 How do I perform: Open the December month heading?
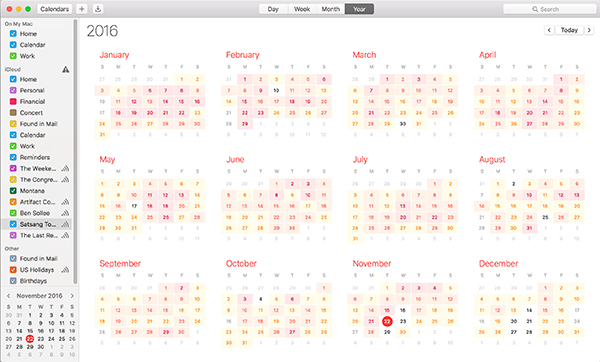click(499, 264)
